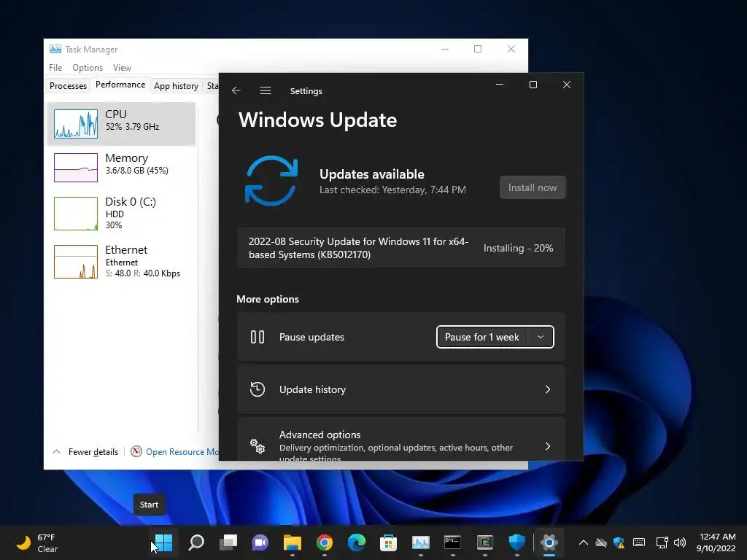747x560 pixels.
Task: Click the Resource Monitor icon in Task Manager
Action: [136, 451]
